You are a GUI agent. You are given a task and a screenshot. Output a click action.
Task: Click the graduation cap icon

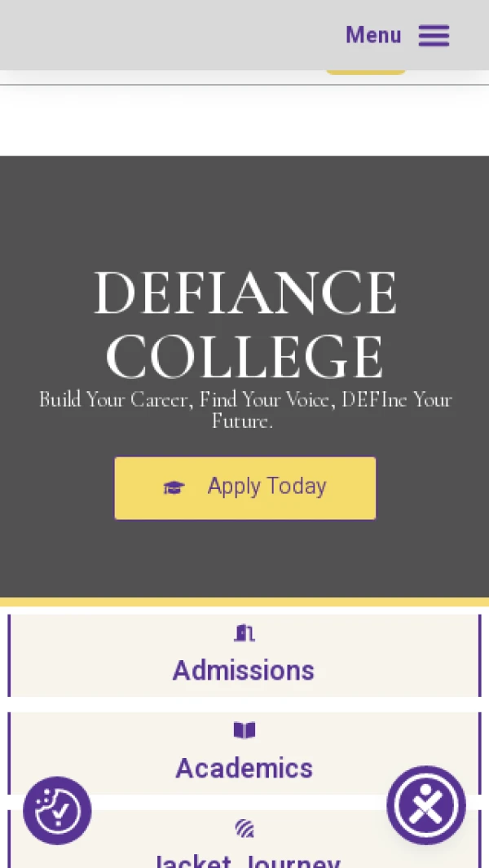[174, 487]
